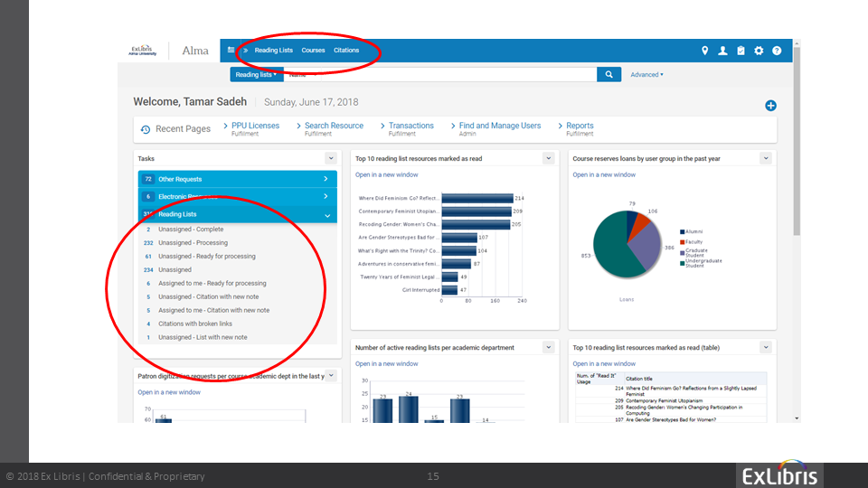Open the Reading lists search type dropdown

click(257, 75)
